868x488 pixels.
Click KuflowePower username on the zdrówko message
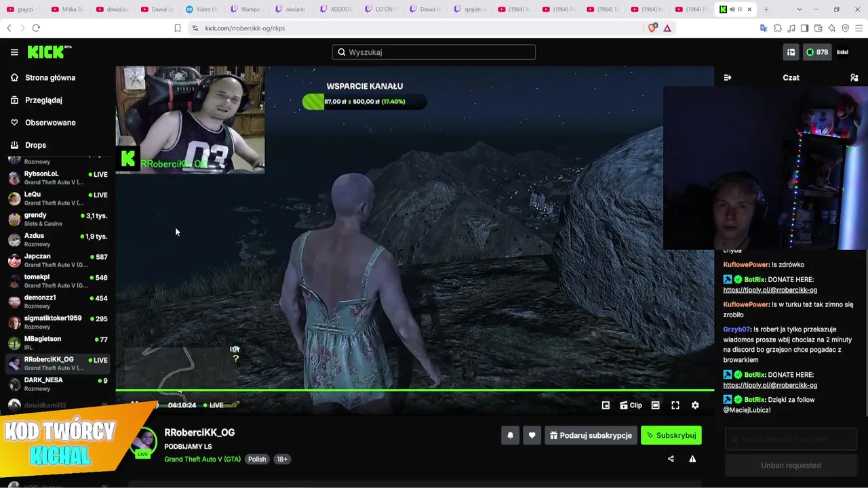[746, 265]
